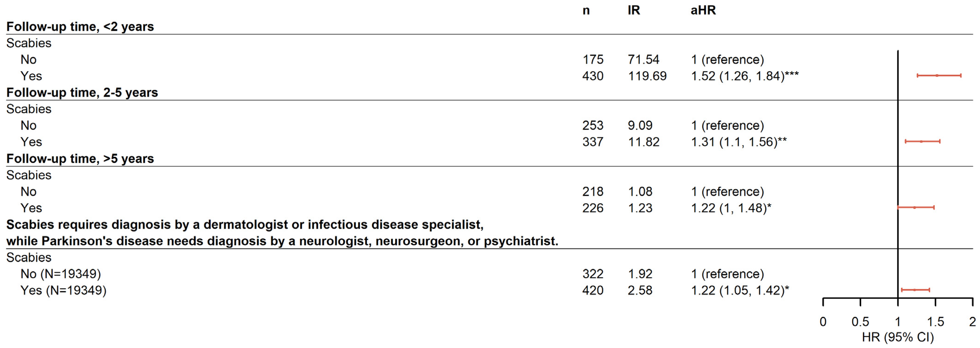This screenshot has height=348, width=980.
Task: Click the 'n' column header
Action: (x=586, y=10)
